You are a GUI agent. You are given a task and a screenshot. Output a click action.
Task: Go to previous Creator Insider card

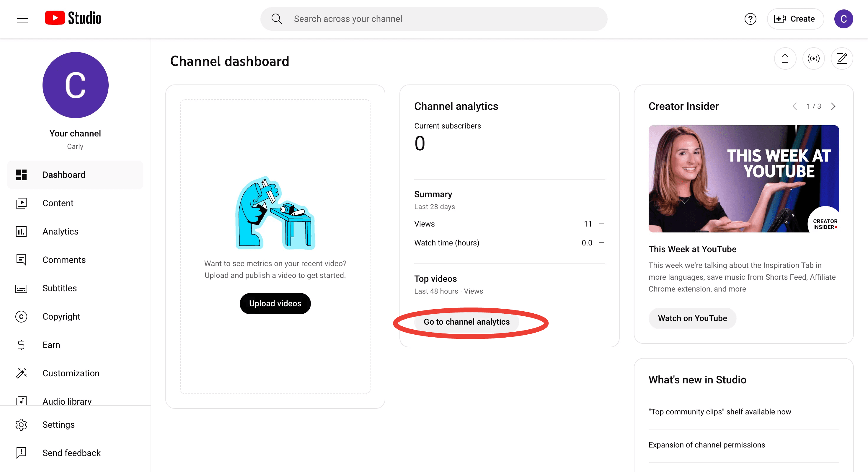[794, 107]
